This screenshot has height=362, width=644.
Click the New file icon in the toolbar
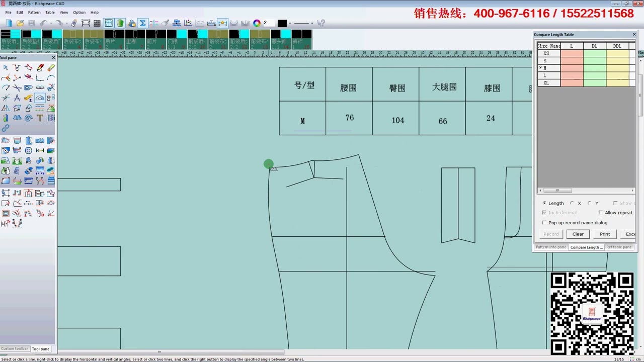tap(9, 23)
